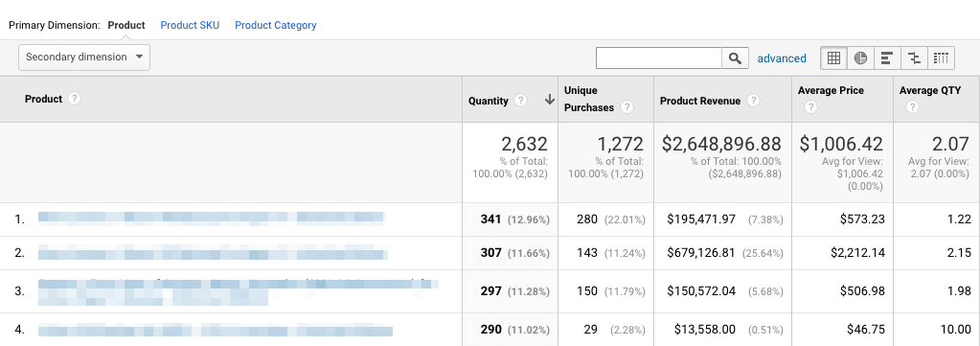The image size is (980, 346).
Task: Select the Product Category primary dimension
Action: point(276,26)
